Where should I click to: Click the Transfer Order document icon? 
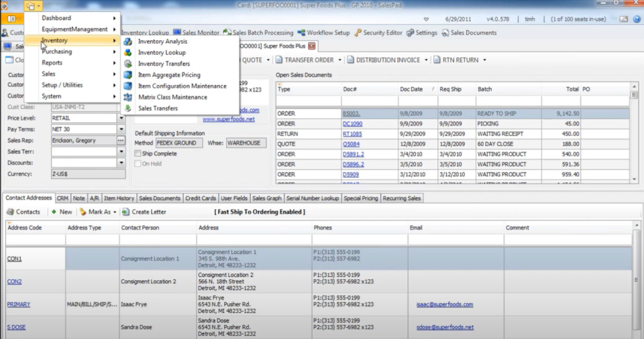[x=279, y=60]
